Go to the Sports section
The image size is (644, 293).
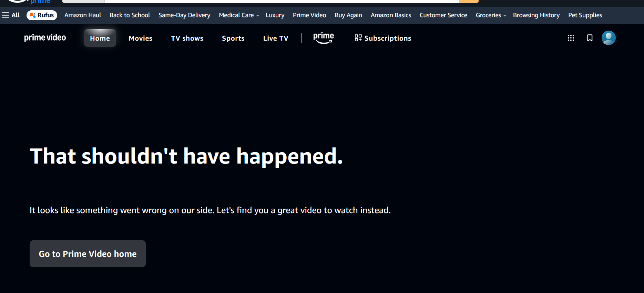(233, 38)
